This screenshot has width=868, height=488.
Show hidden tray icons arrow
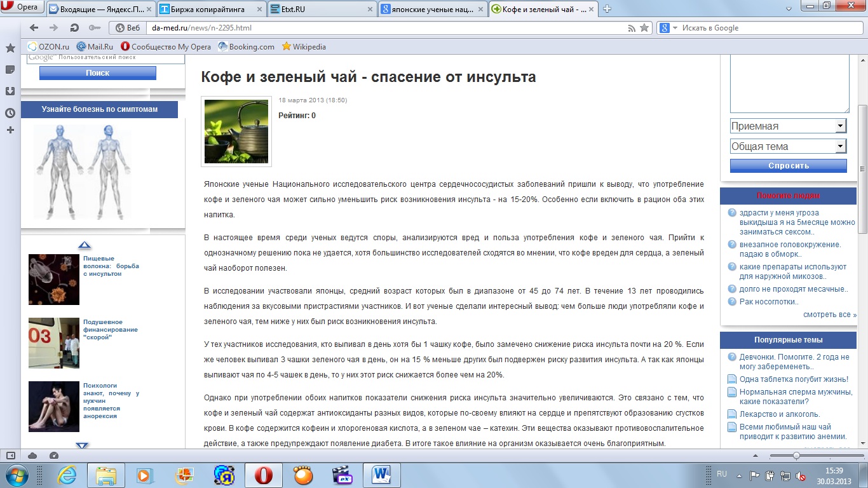(x=740, y=475)
